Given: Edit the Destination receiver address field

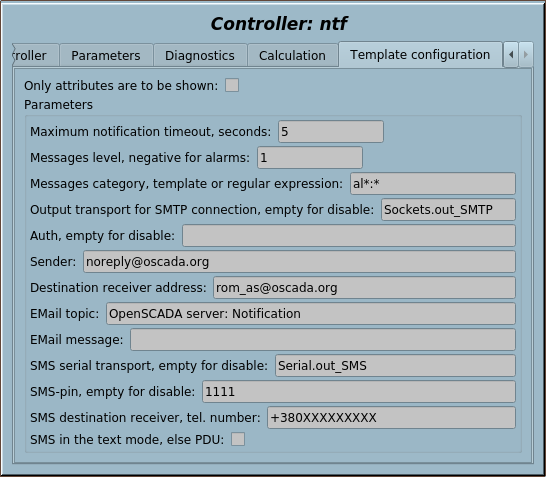Looking at the screenshot, I should click(364, 288).
